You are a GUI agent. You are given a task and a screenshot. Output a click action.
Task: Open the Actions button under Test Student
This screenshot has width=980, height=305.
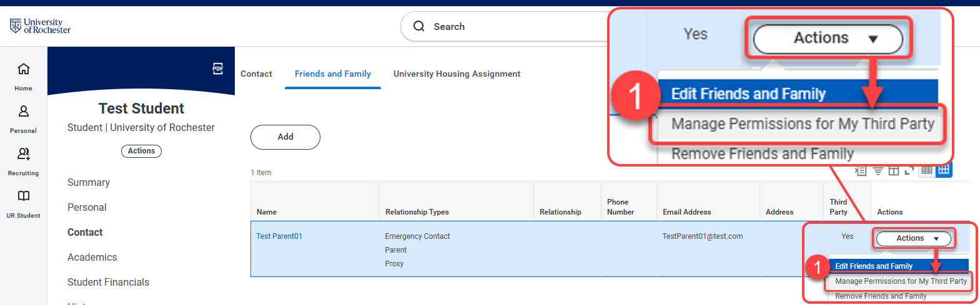click(x=141, y=151)
